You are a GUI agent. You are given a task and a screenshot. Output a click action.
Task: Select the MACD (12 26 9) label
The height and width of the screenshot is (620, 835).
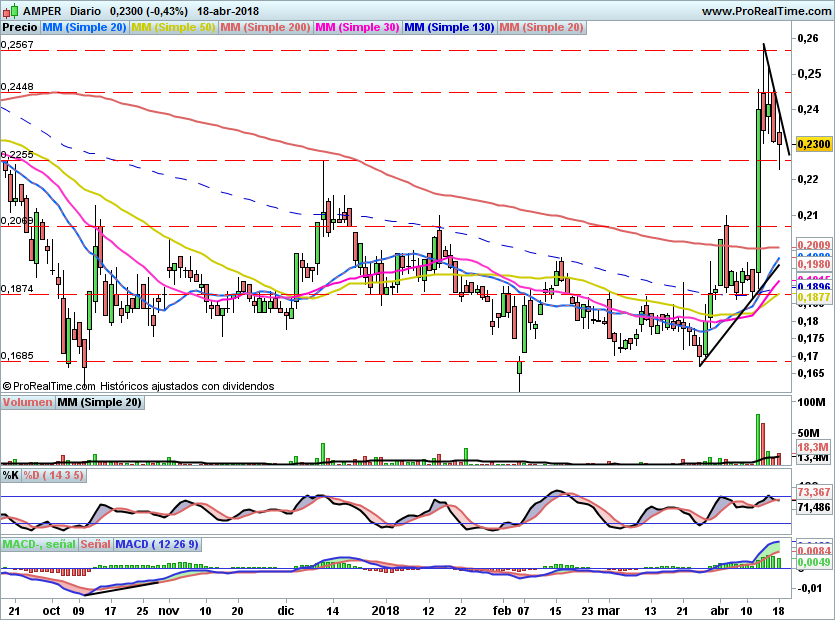[158, 545]
